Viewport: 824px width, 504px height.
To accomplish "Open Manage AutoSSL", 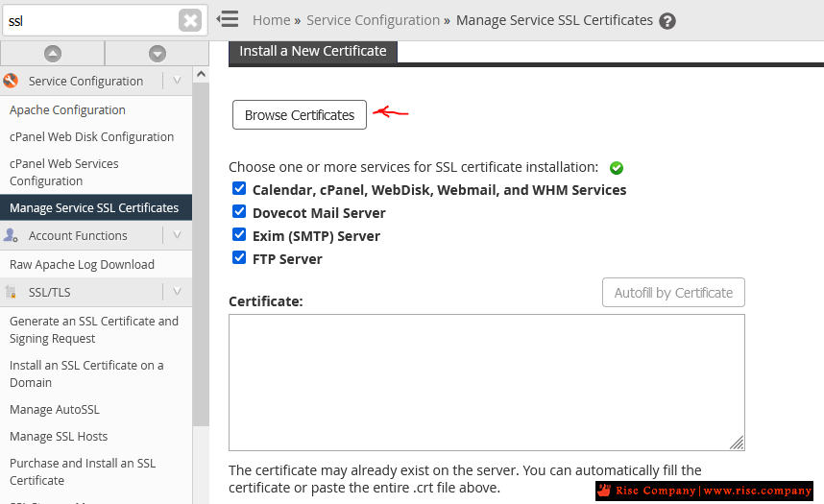I will click(54, 409).
